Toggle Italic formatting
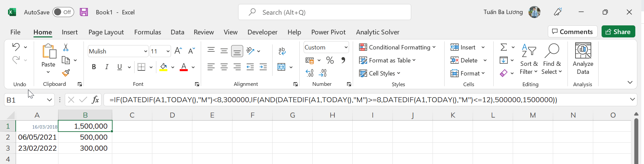The height and width of the screenshot is (164, 644). 107,67
